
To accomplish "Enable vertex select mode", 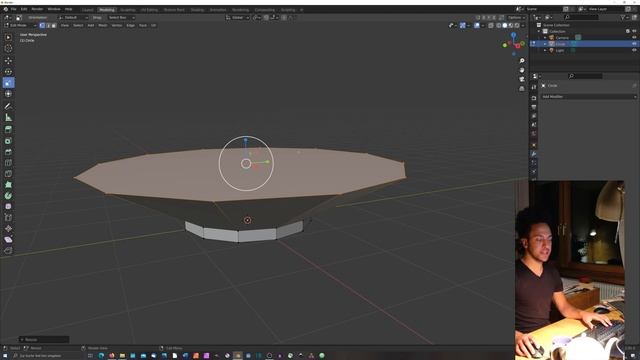I will pos(42,25).
